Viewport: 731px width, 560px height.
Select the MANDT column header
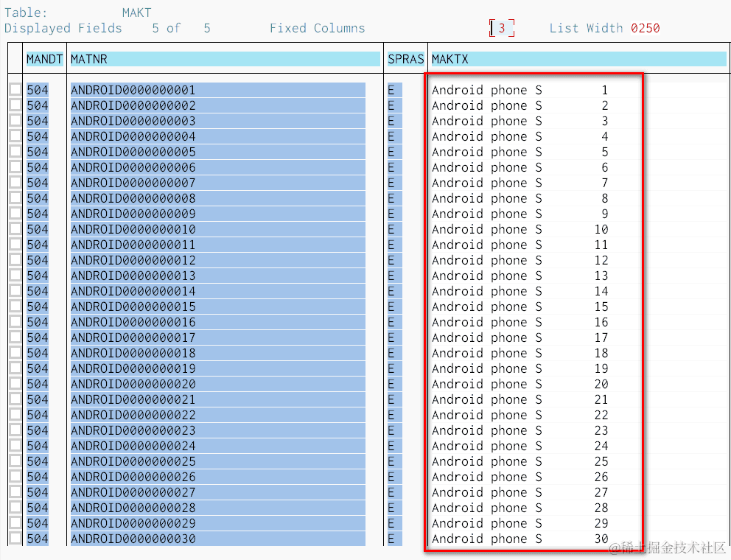[x=44, y=59]
